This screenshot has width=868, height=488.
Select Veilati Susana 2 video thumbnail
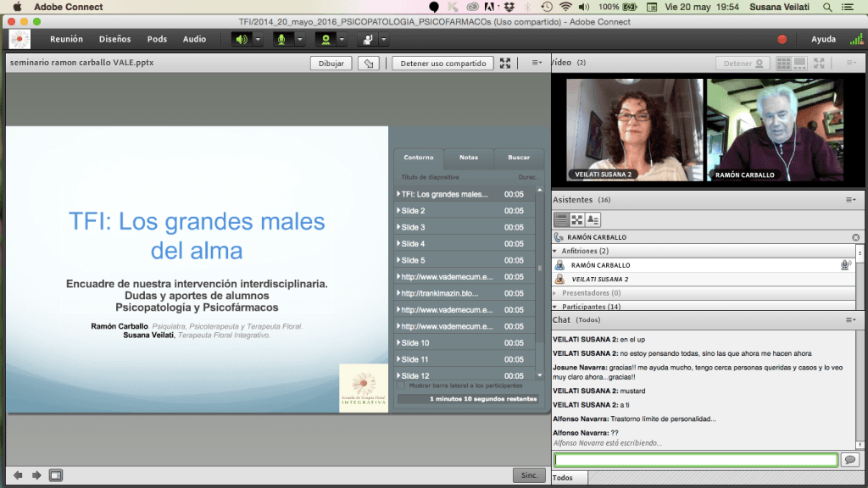coord(634,130)
